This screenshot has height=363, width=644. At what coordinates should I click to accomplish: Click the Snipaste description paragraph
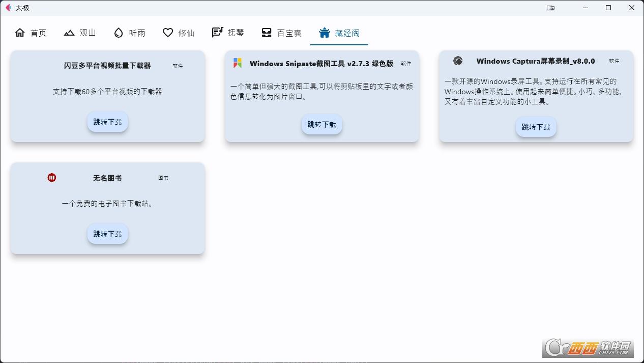click(321, 92)
